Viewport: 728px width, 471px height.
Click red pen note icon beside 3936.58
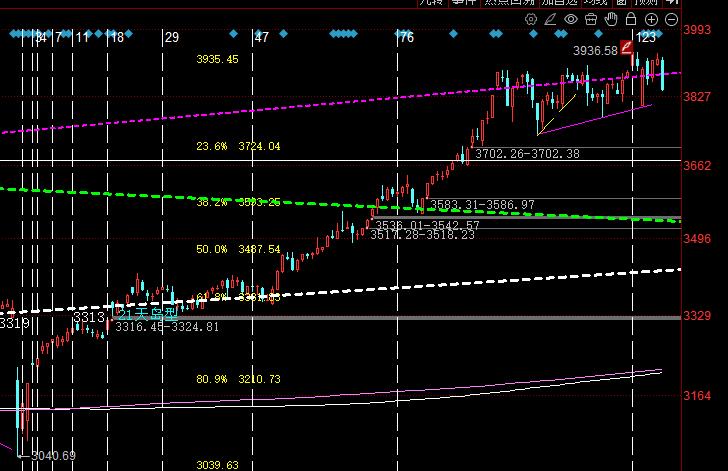tap(627, 47)
